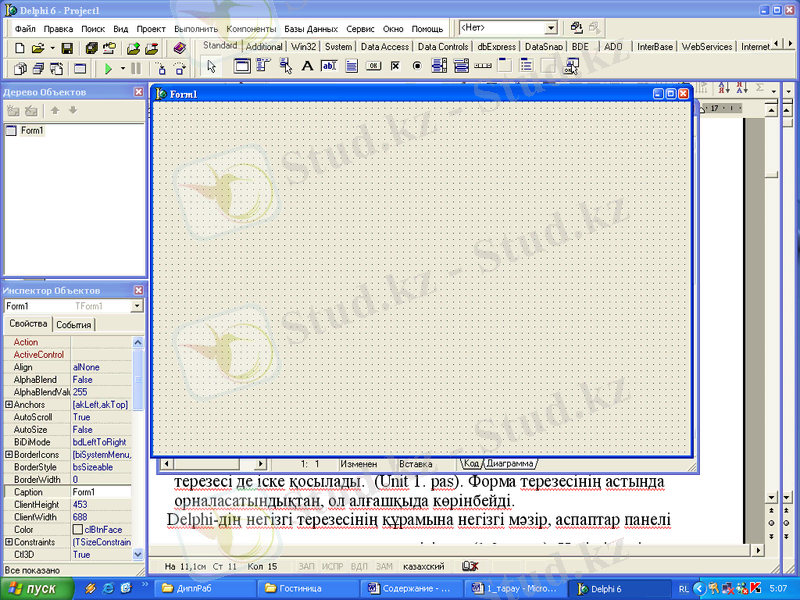
Task: Switch to ДиплРаб taskbar button
Action: tap(206, 588)
